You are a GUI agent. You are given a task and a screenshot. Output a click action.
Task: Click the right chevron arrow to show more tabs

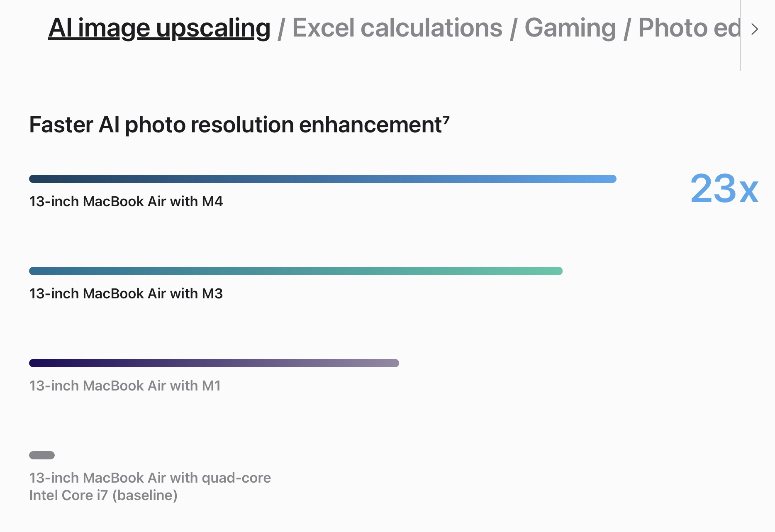click(x=755, y=29)
